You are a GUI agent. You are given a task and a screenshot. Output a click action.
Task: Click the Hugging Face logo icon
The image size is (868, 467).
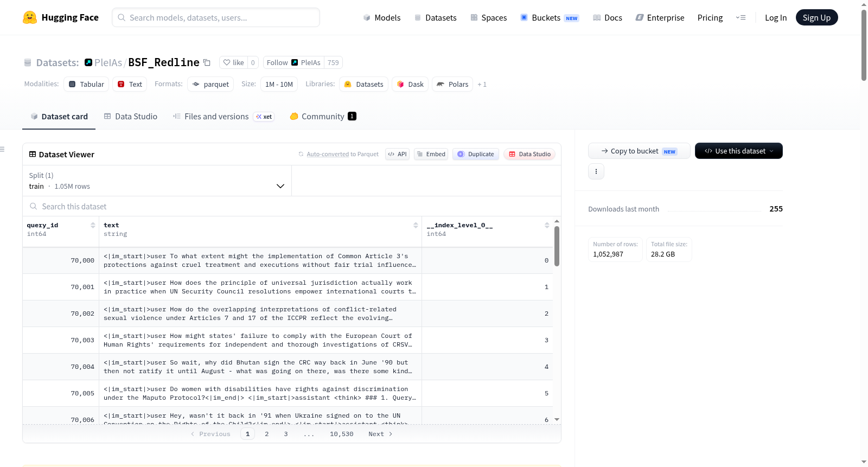pos(30,17)
